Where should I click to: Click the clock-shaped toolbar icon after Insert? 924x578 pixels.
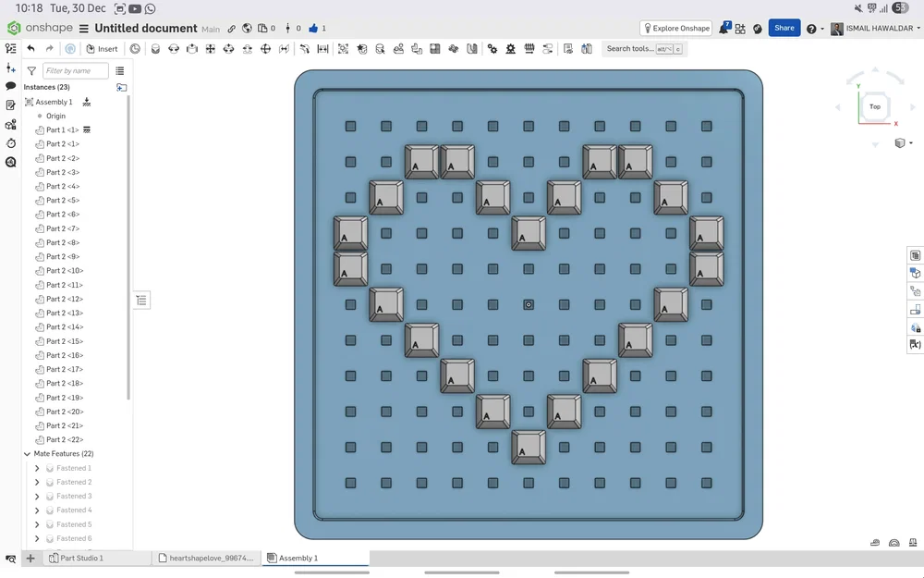[135, 49]
